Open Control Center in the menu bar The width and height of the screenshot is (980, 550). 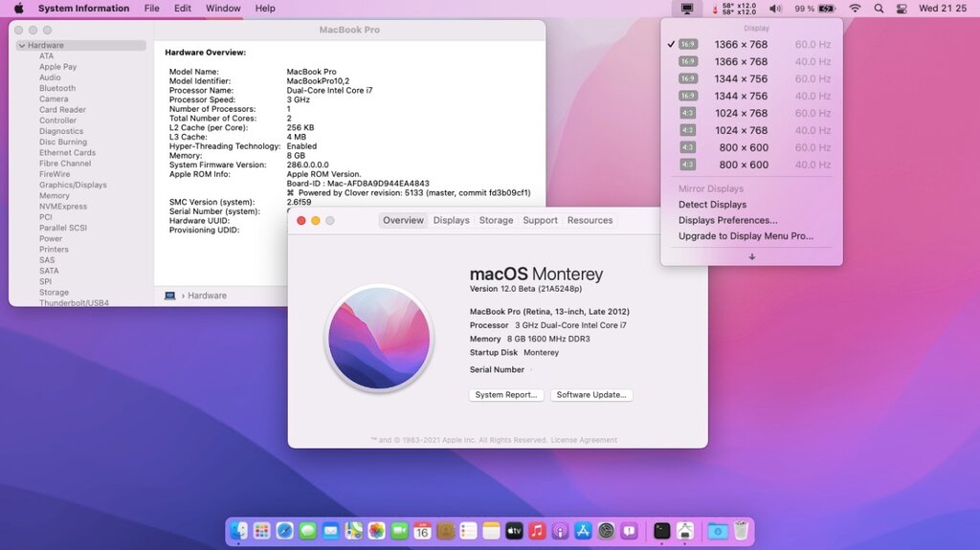902,9
